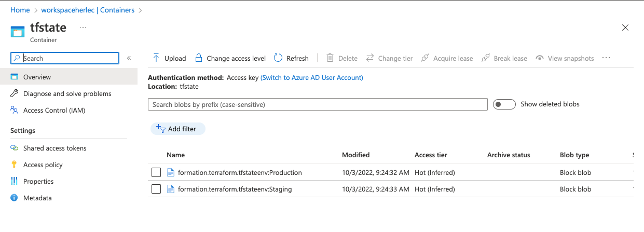Click the Acquire lease icon
Screen dimensions: 644x232
(425, 58)
